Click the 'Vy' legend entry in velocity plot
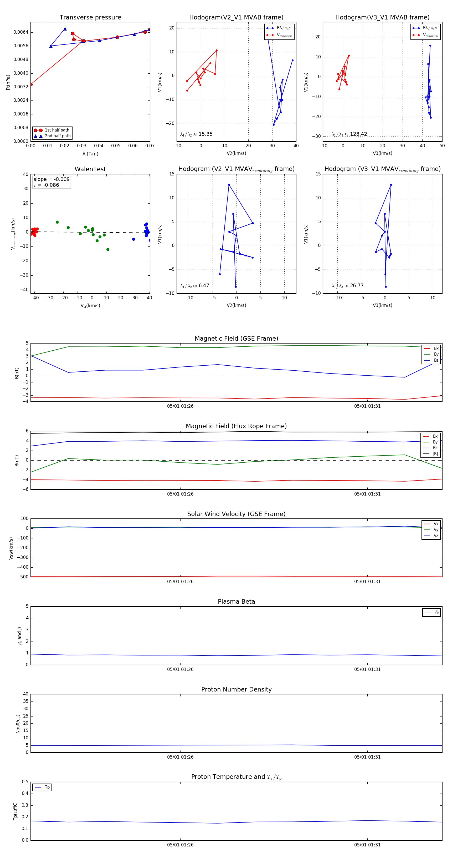The width and height of the screenshot is (473, 868). coord(431,530)
